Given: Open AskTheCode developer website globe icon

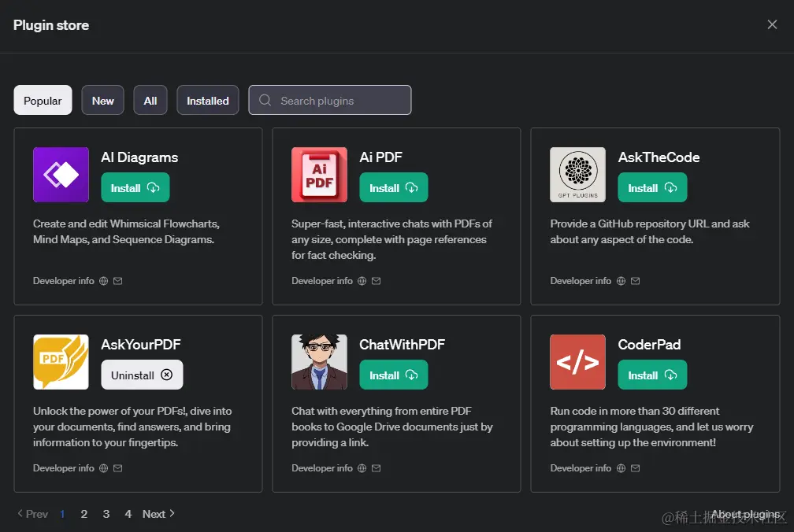Looking at the screenshot, I should pos(621,281).
